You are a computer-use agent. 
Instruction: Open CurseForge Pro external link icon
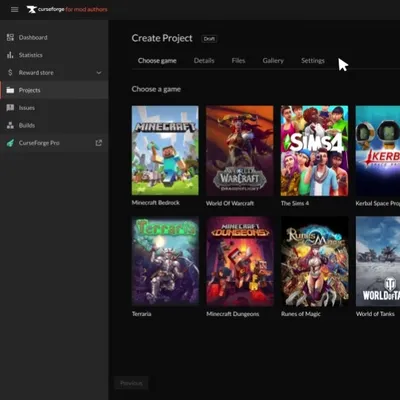pyautogui.click(x=99, y=143)
